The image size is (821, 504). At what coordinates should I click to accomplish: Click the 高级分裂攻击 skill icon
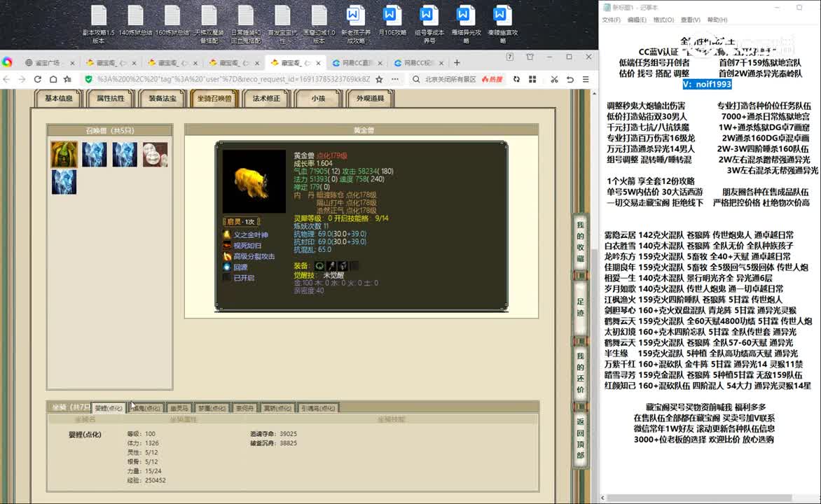point(227,256)
